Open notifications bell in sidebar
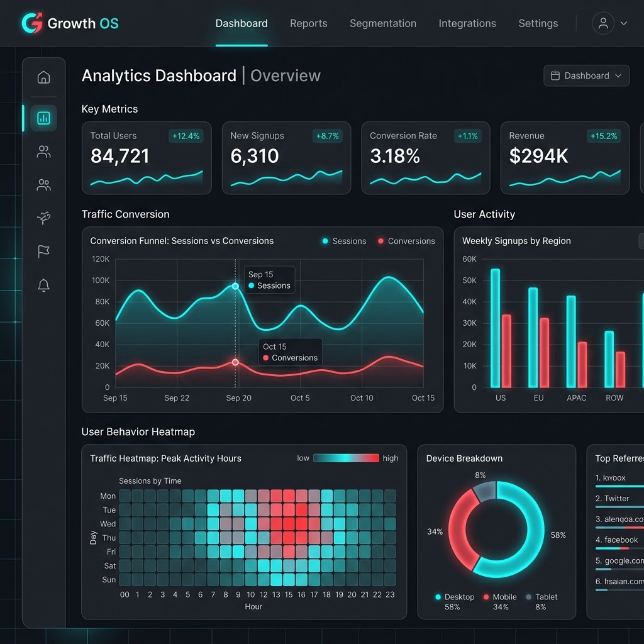This screenshot has height=644, width=644. pyautogui.click(x=43, y=285)
